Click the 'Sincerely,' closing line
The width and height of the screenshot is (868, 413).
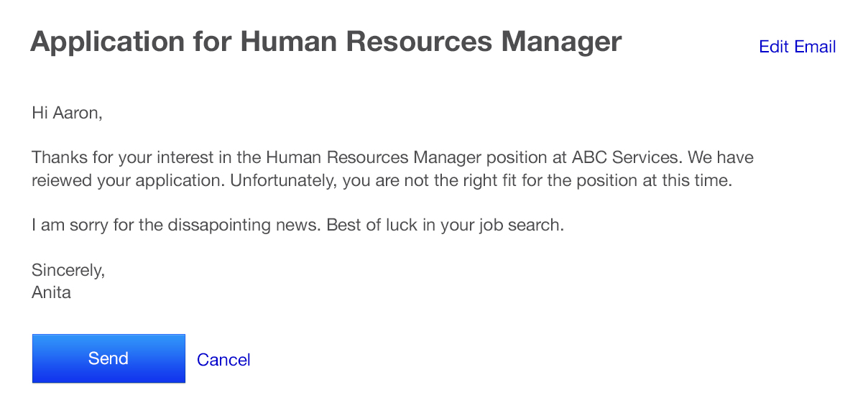[68, 270]
